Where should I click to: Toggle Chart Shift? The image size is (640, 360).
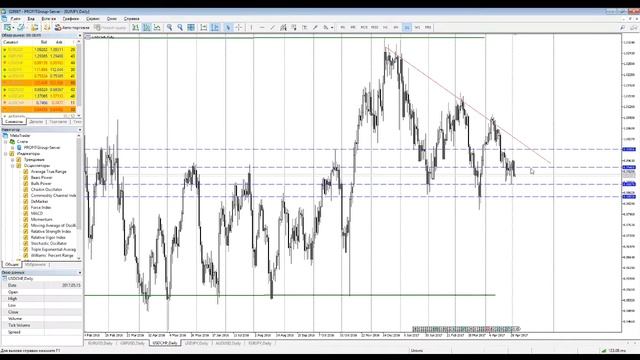pos(215,27)
